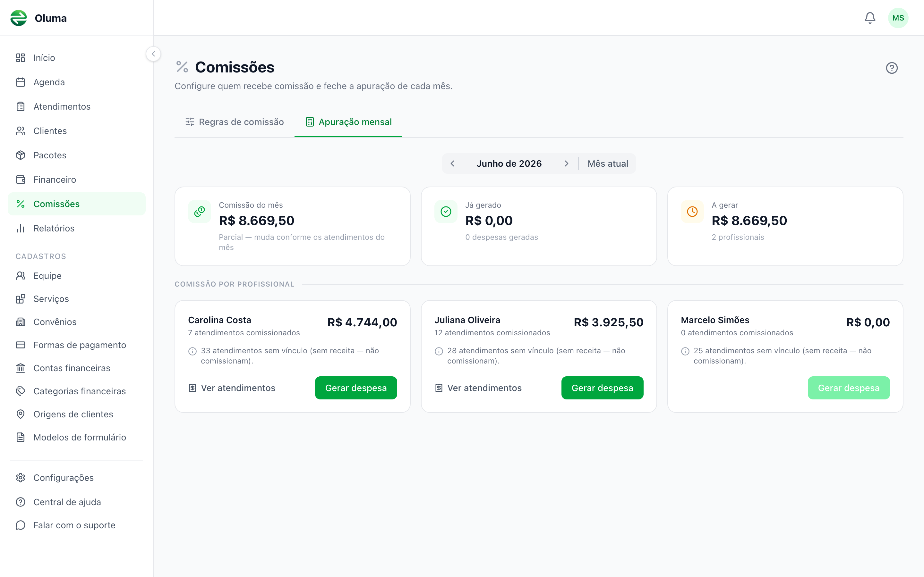Click the help question mark icon
Viewport: 924px width, 577px height.
click(x=892, y=68)
